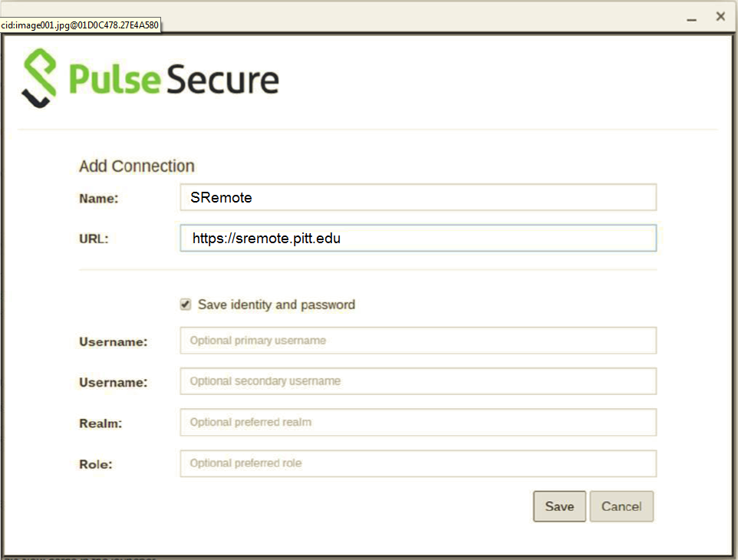Click the Optional primary username field
This screenshot has height=560, width=738.
pyautogui.click(x=418, y=341)
